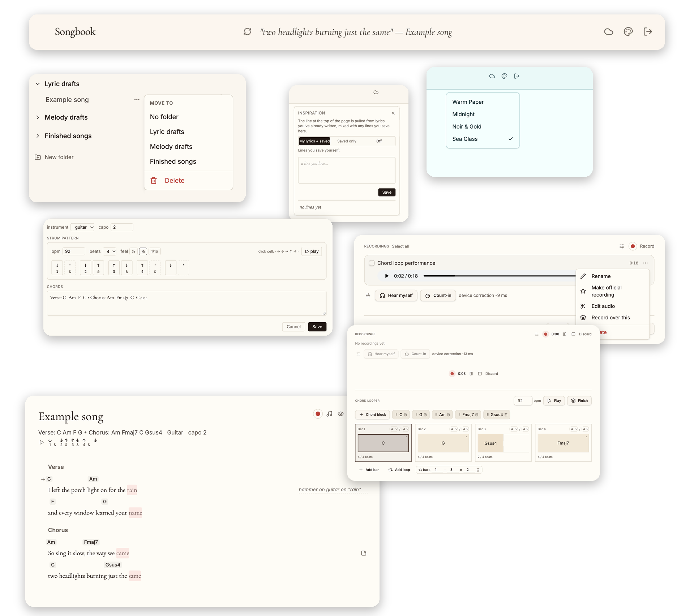This screenshot has height=616, width=694.
Task: Toggle the eye visibility icon in Example song
Action: tap(340, 414)
